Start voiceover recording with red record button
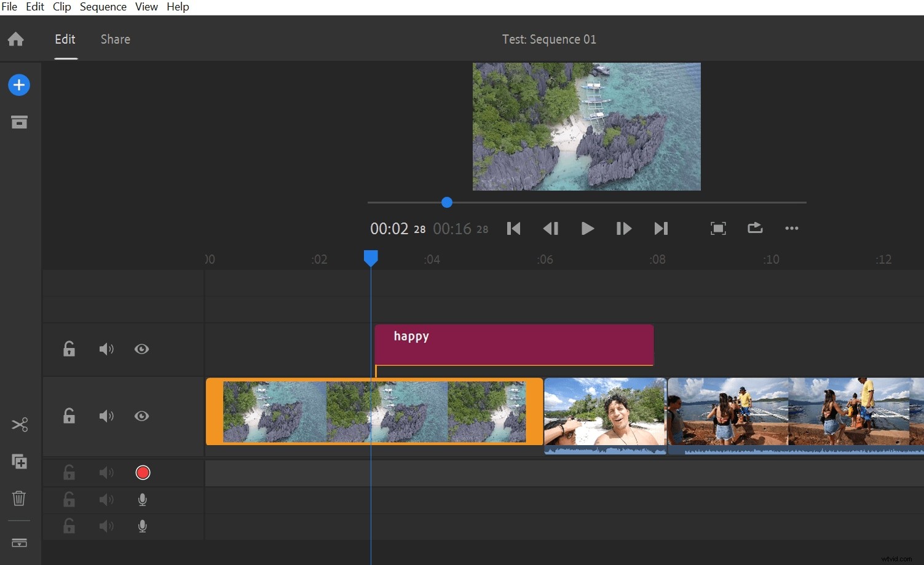The image size is (924, 565). tap(142, 472)
